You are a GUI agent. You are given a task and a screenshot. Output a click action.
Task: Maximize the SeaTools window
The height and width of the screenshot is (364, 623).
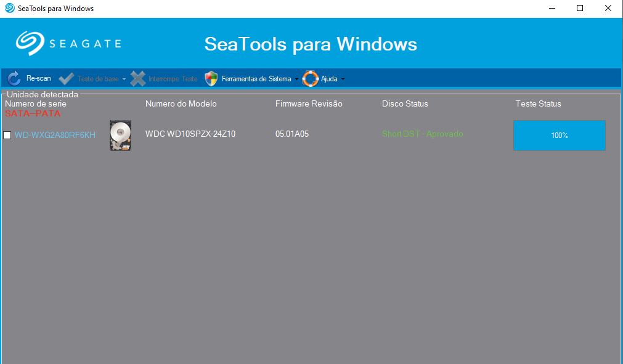580,9
